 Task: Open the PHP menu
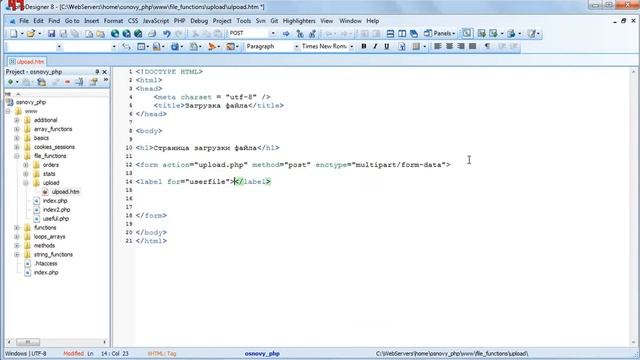click(x=179, y=21)
